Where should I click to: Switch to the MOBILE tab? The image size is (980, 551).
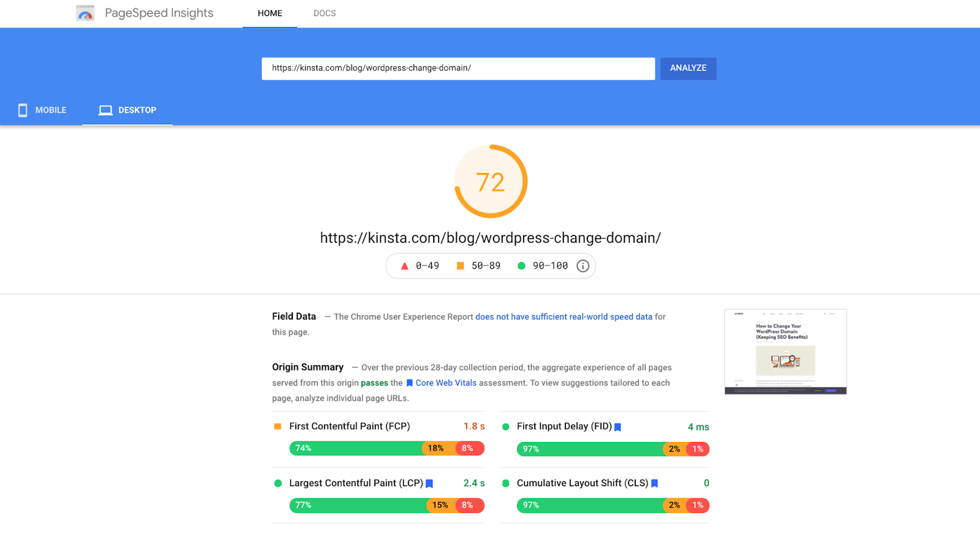[x=42, y=110]
